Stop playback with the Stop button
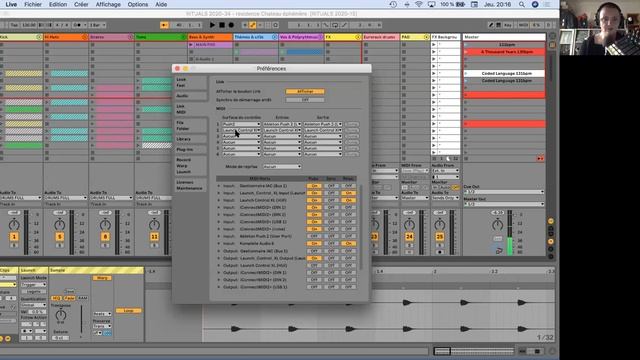This screenshot has width=640, height=360. [222, 25]
